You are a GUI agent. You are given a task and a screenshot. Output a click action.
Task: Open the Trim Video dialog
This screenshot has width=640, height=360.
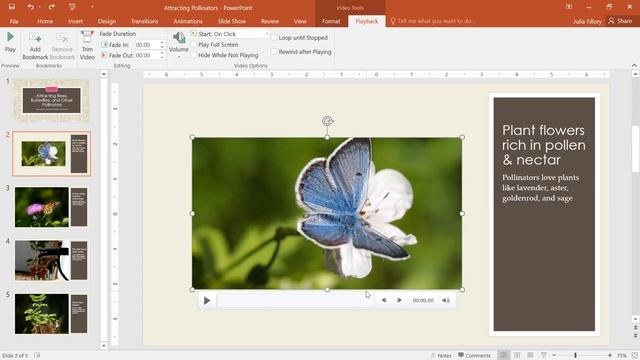(87, 46)
